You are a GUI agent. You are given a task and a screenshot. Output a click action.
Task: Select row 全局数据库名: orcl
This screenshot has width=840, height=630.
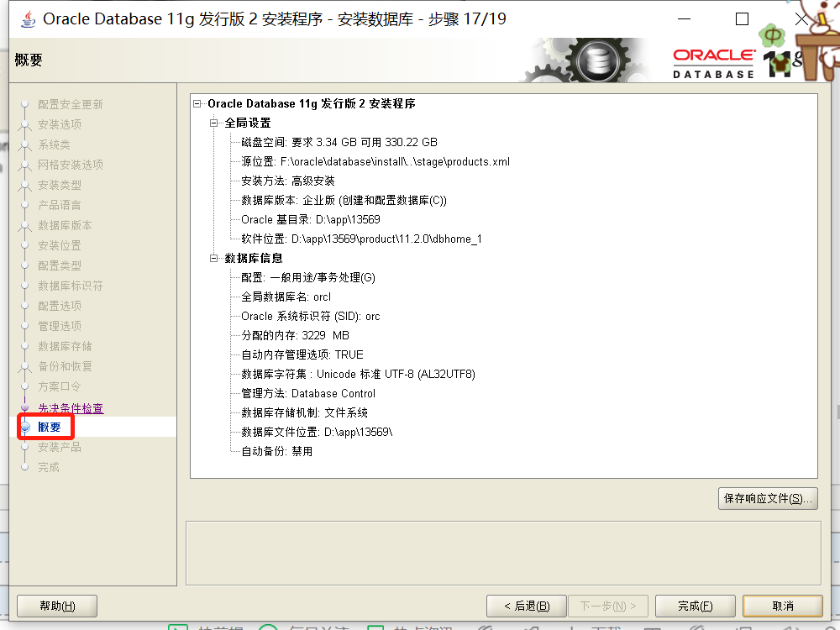pyautogui.click(x=286, y=297)
